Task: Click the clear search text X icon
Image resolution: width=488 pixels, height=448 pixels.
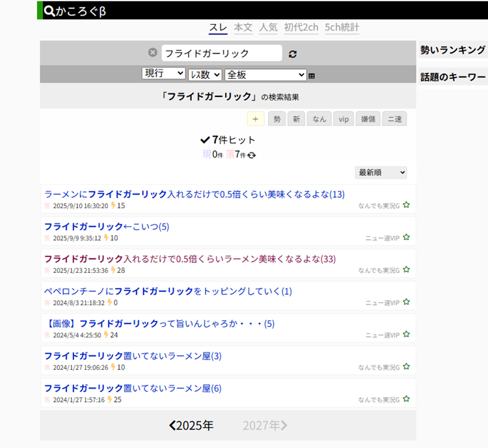Action: tap(153, 53)
